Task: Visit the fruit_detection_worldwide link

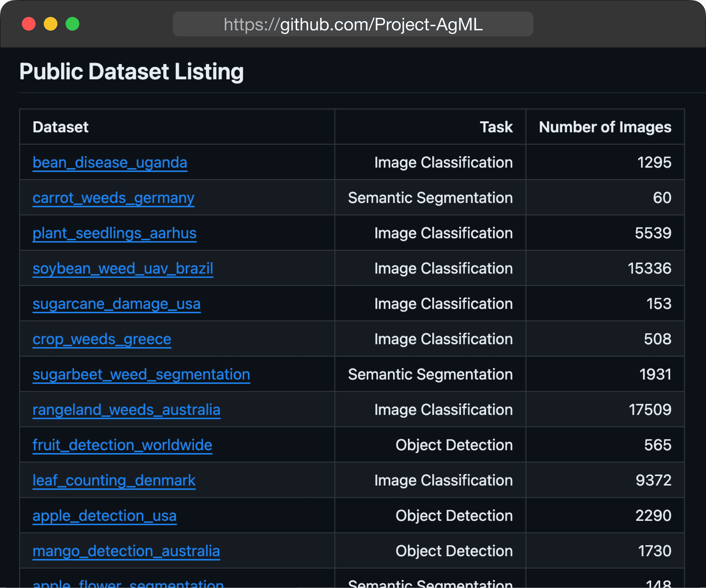Action: pos(122,445)
